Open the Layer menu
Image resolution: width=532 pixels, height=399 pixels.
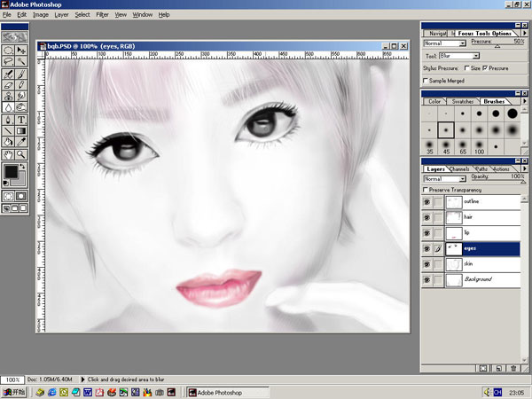61,14
